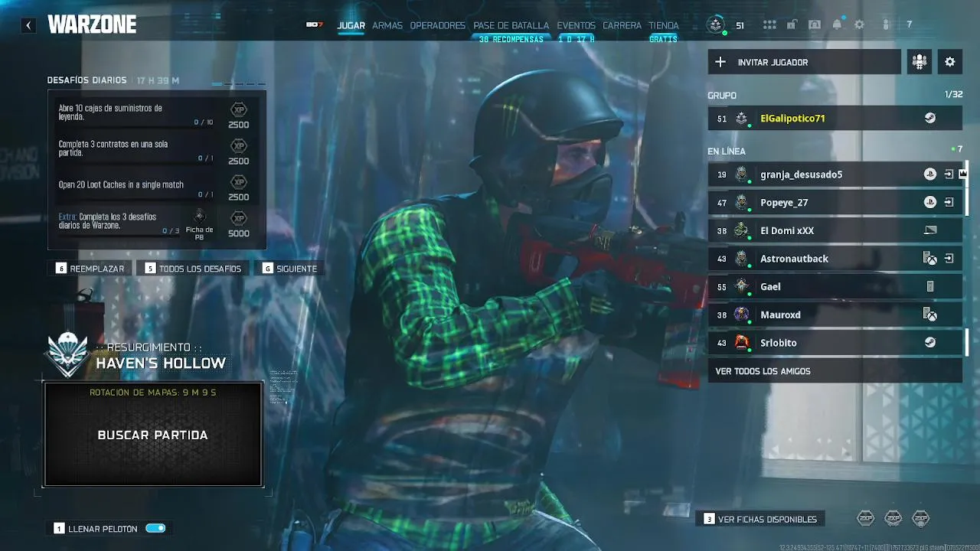
Task: Select friend Gael in online list
Action: tap(835, 287)
